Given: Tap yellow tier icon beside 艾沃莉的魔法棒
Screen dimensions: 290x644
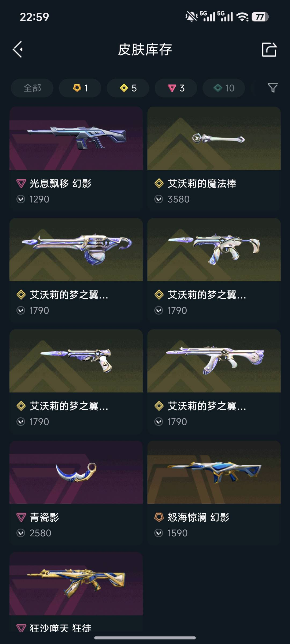Looking at the screenshot, I should (159, 184).
